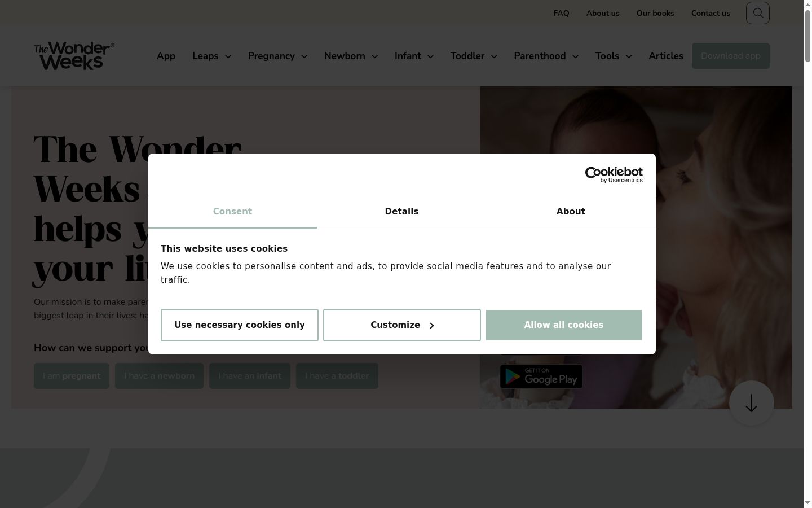Click the page vertical scrollbar thumb

pos(807,35)
